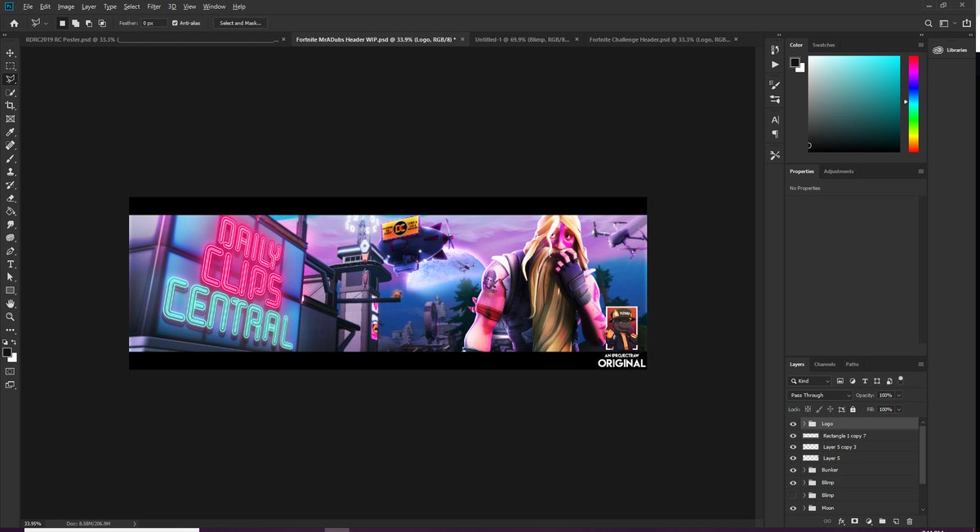Open the layer filter Kind dropdown
Screen dimensions: 980x532
[x=810, y=381]
